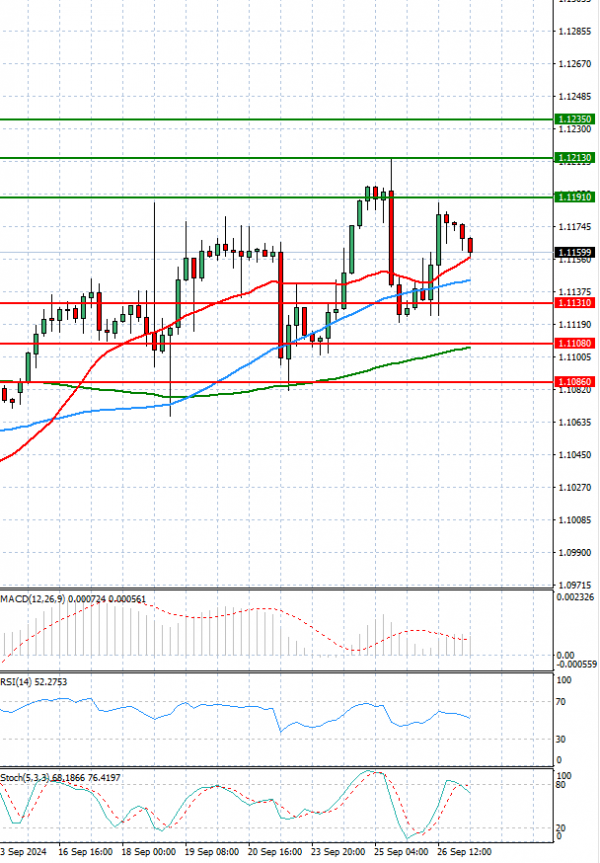Click the 1.12130 resistance price label

(x=575, y=158)
